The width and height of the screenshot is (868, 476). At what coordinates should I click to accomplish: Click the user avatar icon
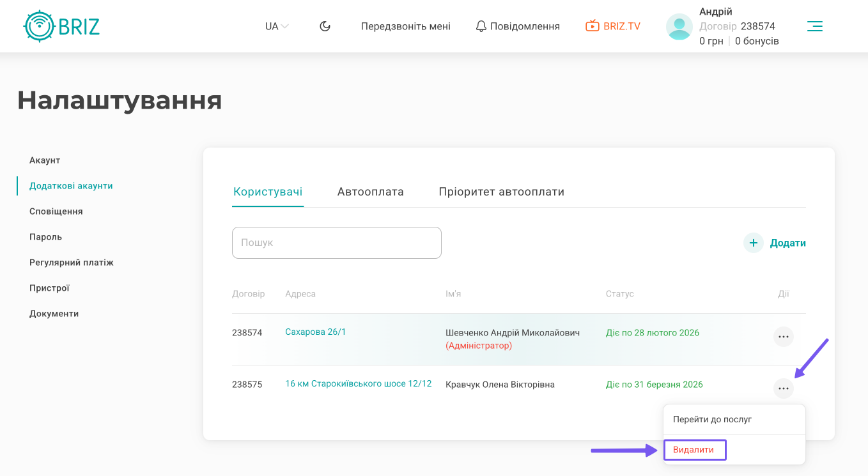(679, 27)
